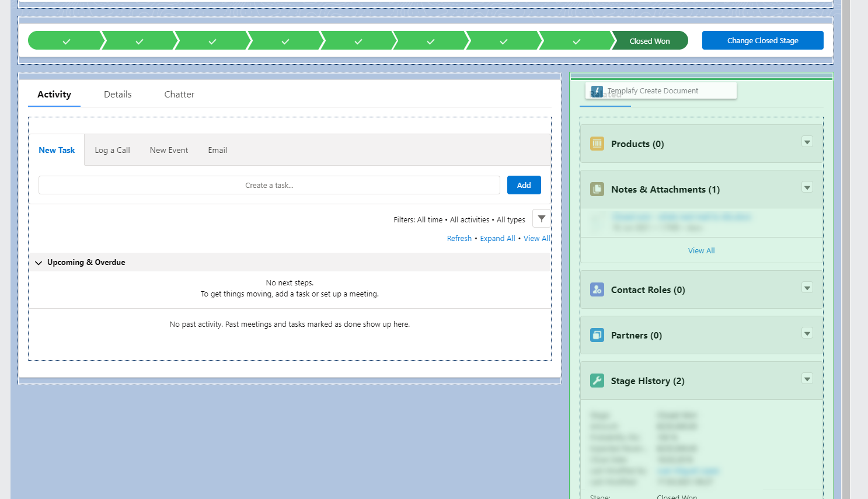The width and height of the screenshot is (868, 499).
Task: Open the Partners dropdown arrow
Action: point(807,333)
